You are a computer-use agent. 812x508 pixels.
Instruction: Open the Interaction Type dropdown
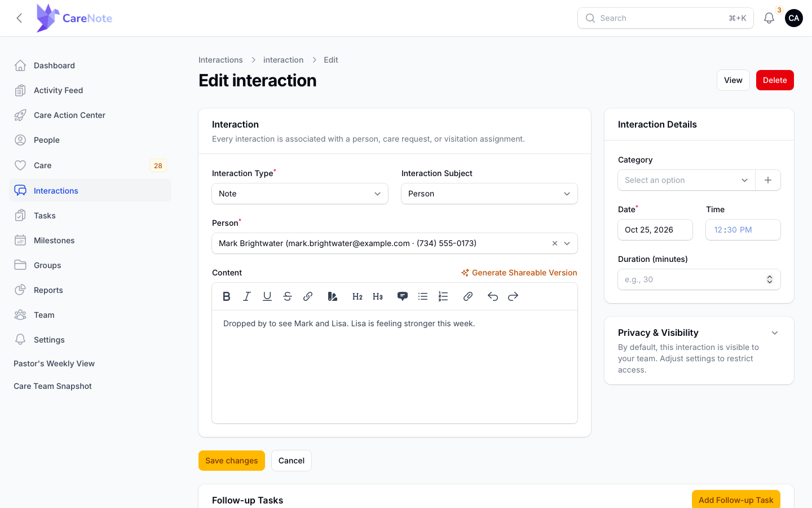coord(300,194)
